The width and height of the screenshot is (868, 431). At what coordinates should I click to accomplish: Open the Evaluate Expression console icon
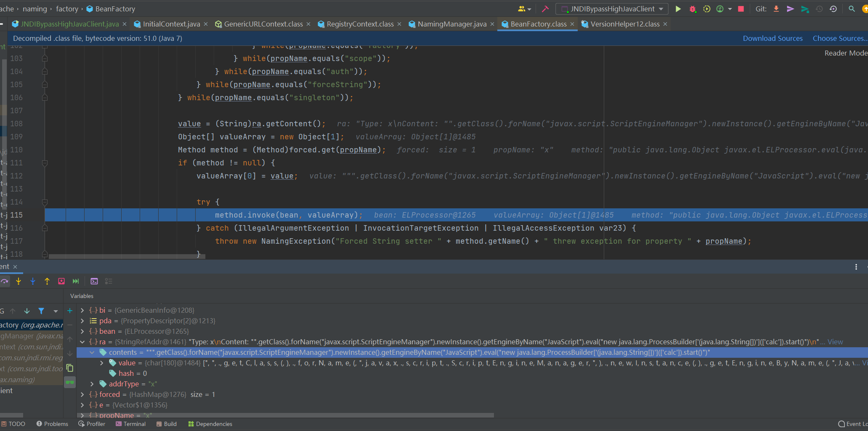point(94,281)
